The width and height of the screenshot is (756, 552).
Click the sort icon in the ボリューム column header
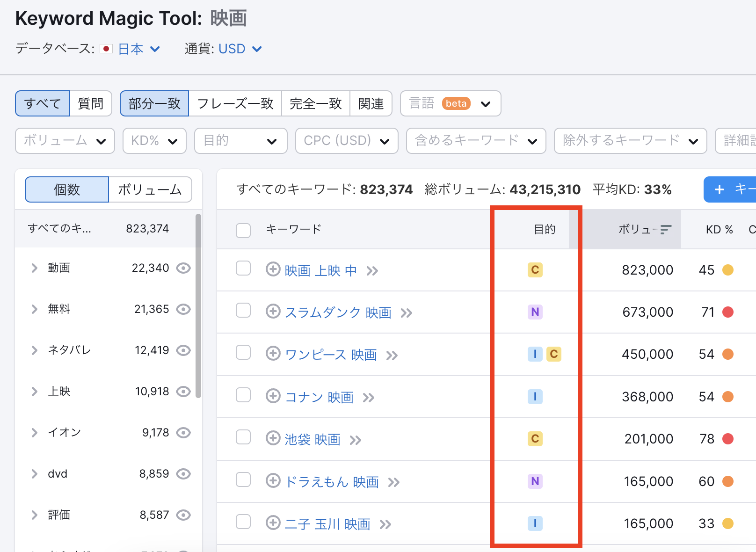pyautogui.click(x=666, y=229)
